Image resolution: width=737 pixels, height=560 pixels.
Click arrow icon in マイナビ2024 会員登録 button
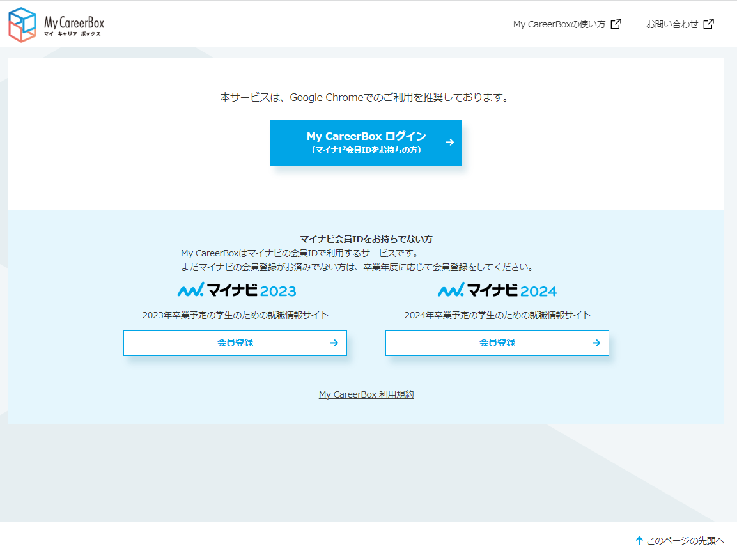[596, 343]
